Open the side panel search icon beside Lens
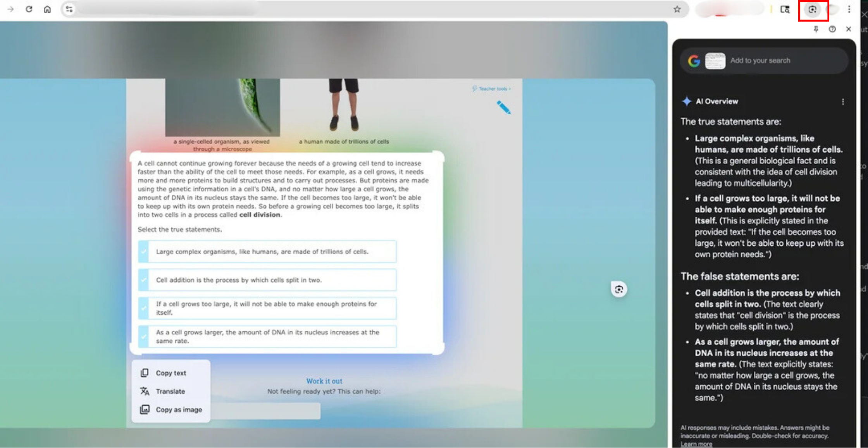The width and height of the screenshot is (868, 448). coord(785,9)
